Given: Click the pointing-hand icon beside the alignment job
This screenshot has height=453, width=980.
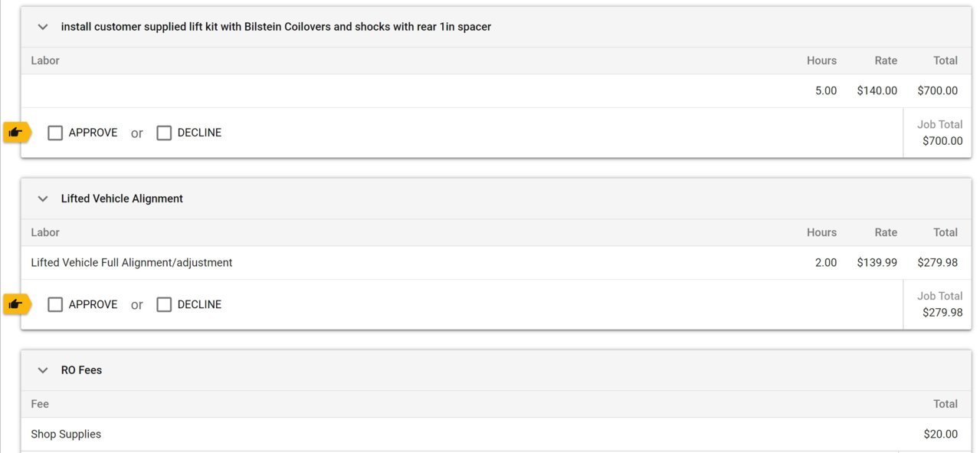Looking at the screenshot, I should point(15,304).
